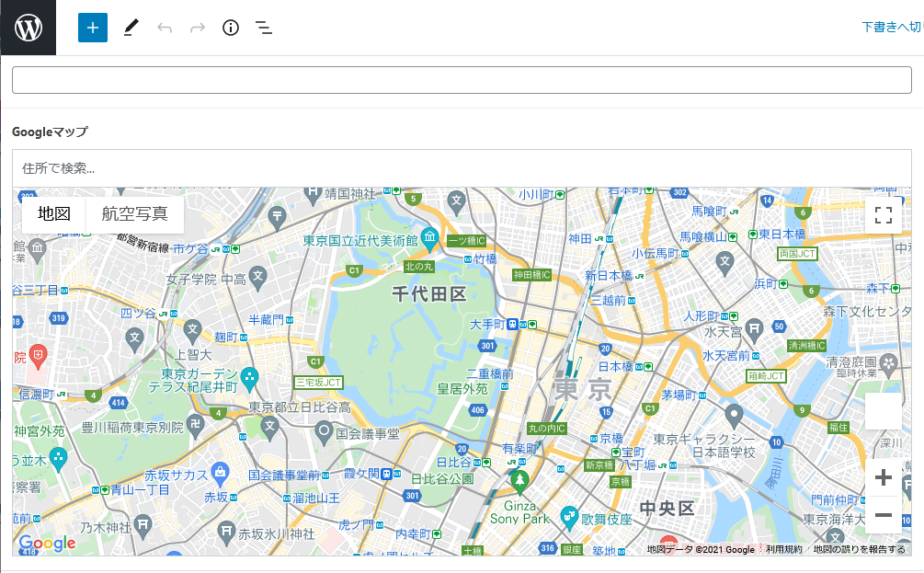Select the 霞ケ関 station label

pyautogui.click(x=362, y=474)
